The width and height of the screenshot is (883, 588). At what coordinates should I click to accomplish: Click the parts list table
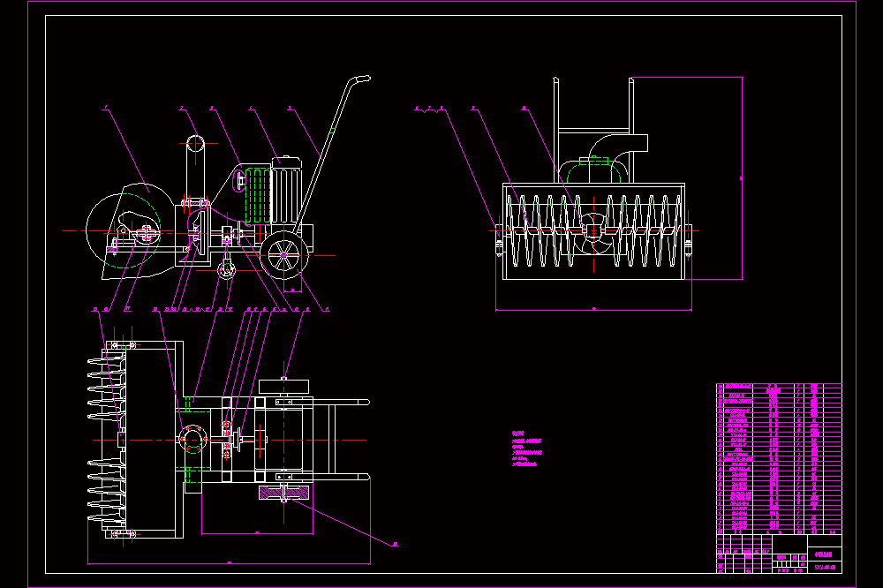[779, 458]
